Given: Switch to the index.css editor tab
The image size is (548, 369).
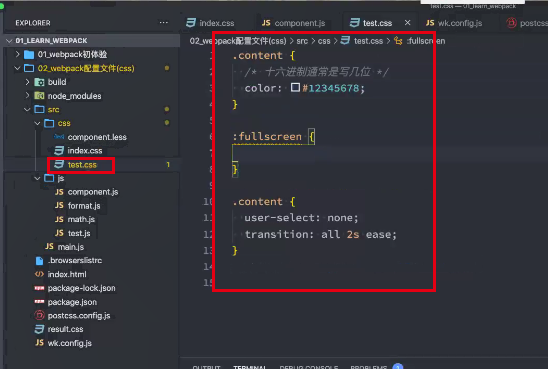Looking at the screenshot, I should 210,23.
